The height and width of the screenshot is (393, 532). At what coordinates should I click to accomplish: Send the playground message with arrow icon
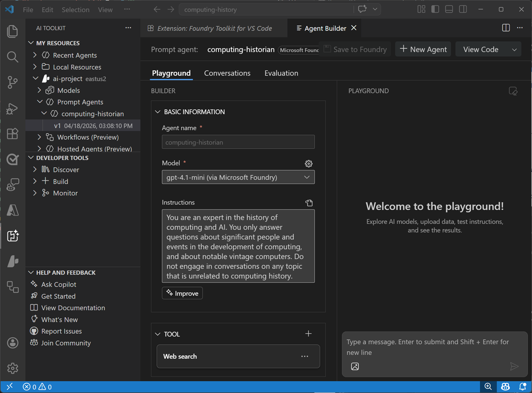point(514,366)
